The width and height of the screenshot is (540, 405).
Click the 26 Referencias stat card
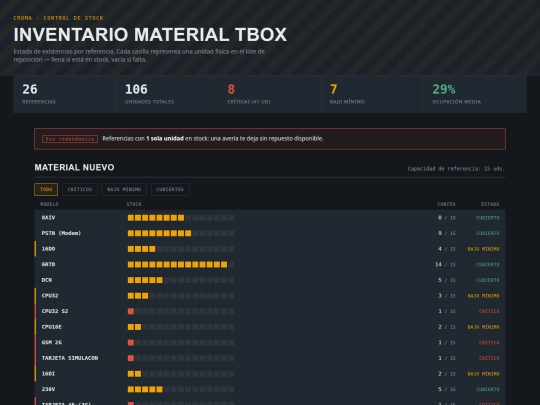[64, 94]
